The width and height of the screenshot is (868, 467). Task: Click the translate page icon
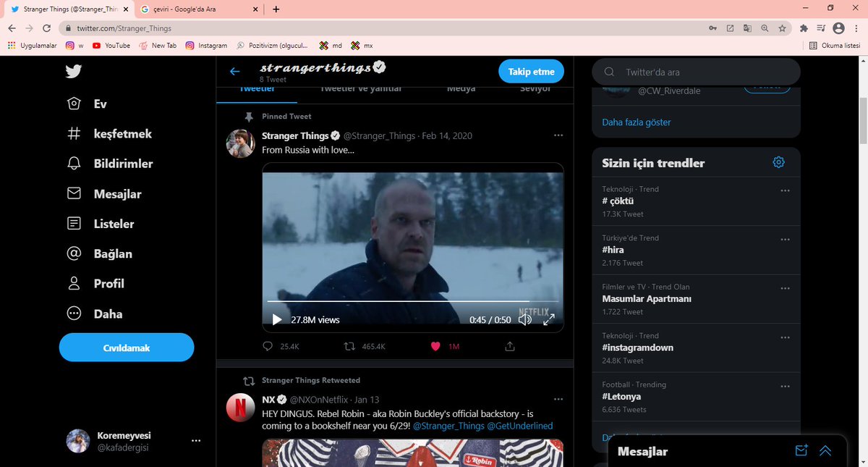[747, 28]
